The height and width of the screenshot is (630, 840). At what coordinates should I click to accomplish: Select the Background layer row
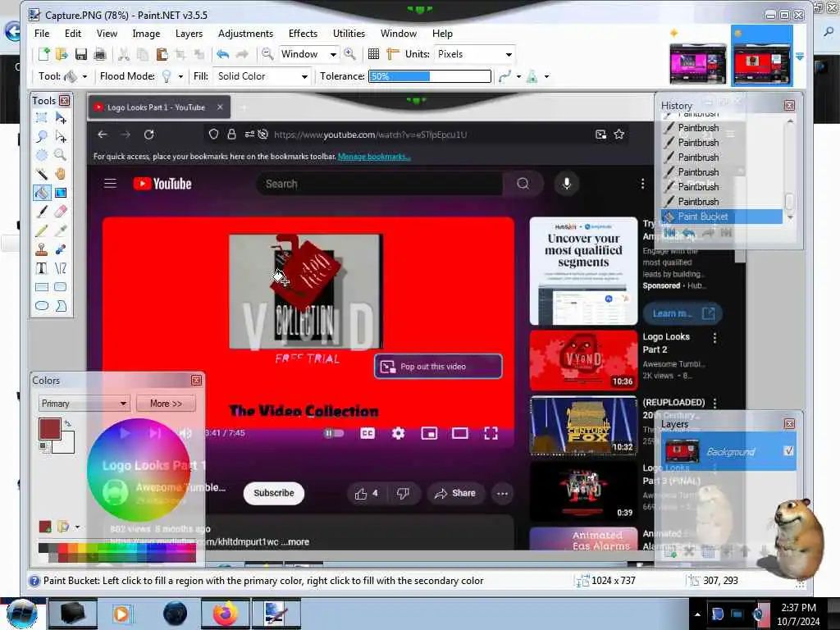click(728, 451)
